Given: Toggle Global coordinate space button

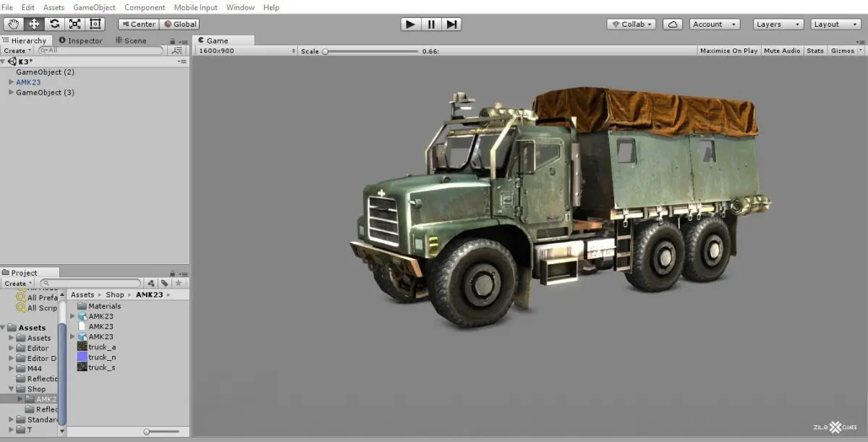Looking at the screenshot, I should pyautogui.click(x=179, y=24).
